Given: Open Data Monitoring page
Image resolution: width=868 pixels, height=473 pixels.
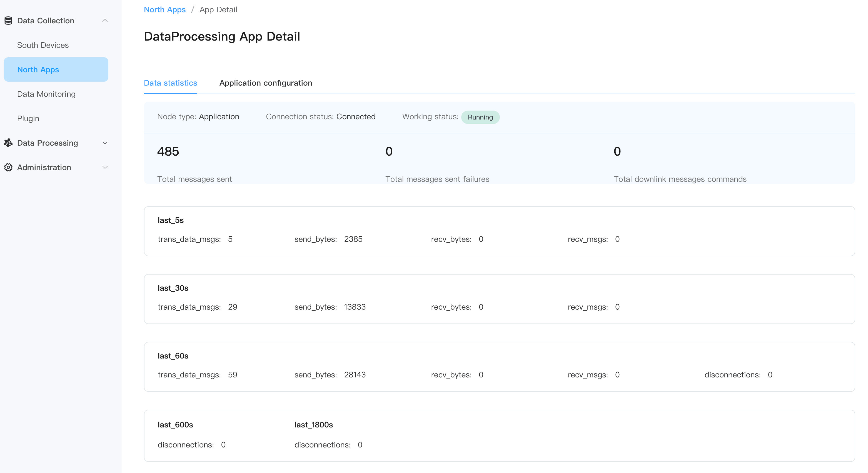Looking at the screenshot, I should 46,94.
